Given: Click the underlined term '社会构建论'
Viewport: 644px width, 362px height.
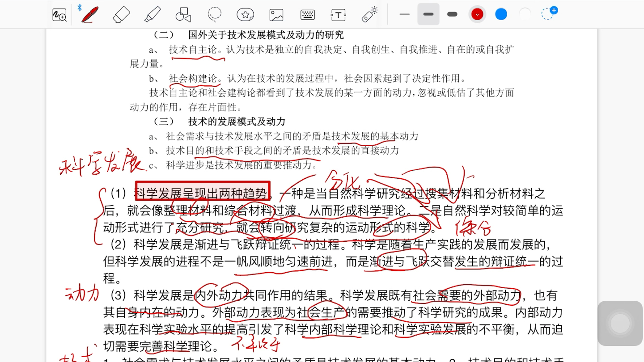Looking at the screenshot, I should tap(193, 79).
